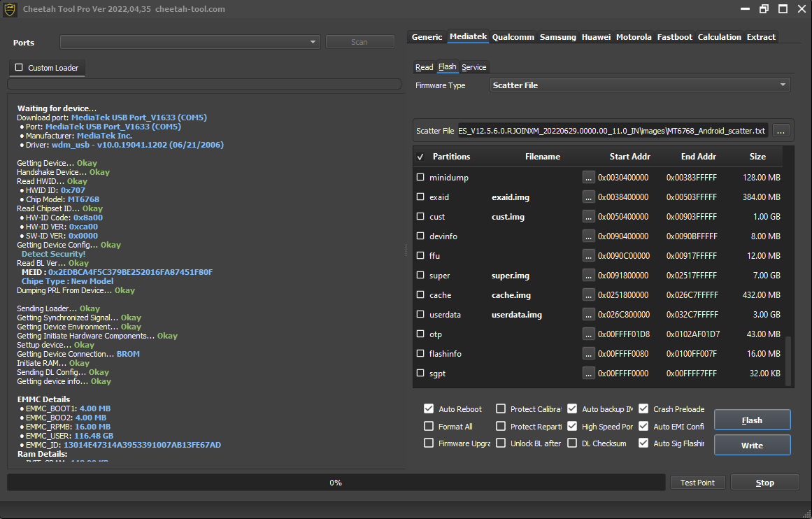The height and width of the screenshot is (519, 812).
Task: Check the cust partition checkbox
Action: pyautogui.click(x=420, y=217)
